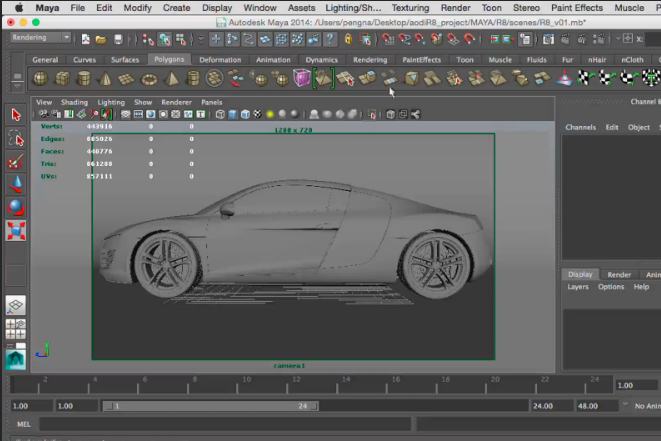Image resolution: width=661 pixels, height=441 pixels.
Task: Open the viewport Panels menu
Action: point(212,102)
